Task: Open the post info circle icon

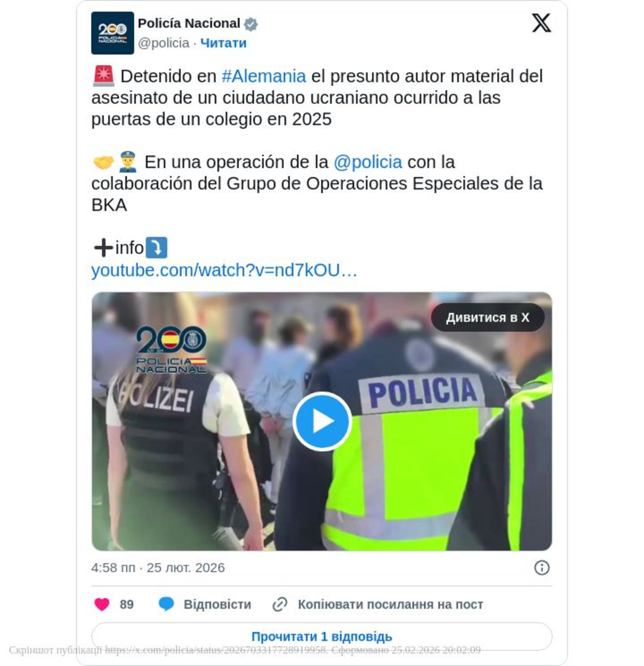Action: [x=541, y=568]
